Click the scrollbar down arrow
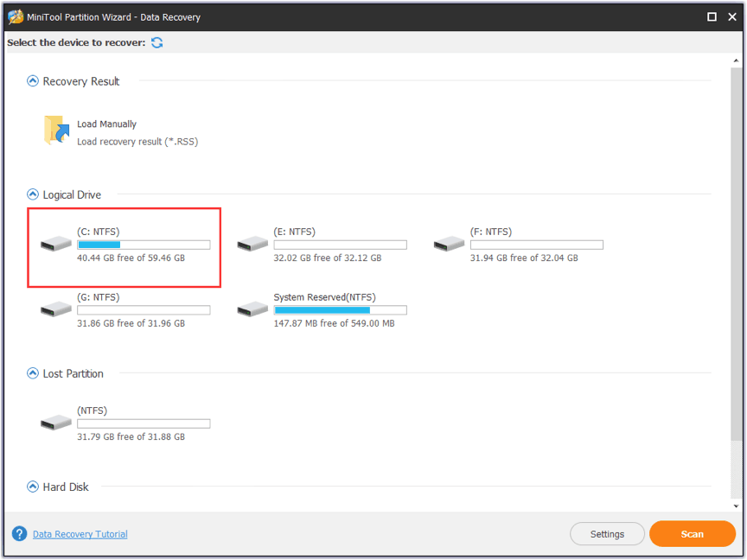The height and width of the screenshot is (560, 747). click(x=736, y=506)
